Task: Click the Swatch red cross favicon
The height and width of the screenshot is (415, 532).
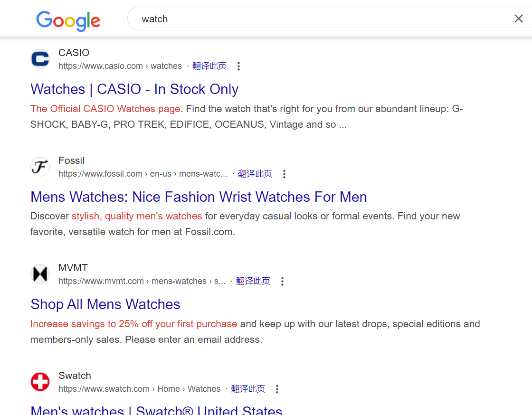Action: (x=40, y=382)
